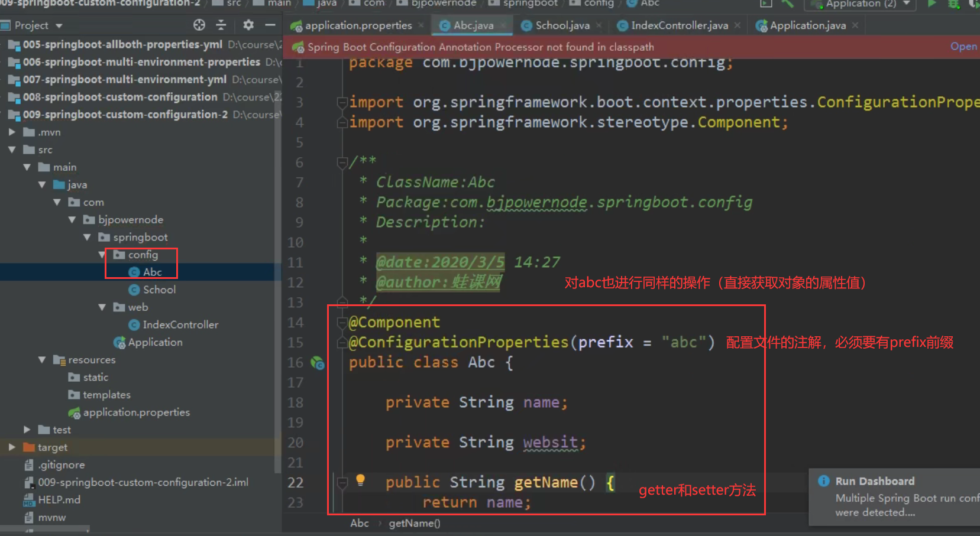Select the static folder
Viewport: 980px width, 536px height.
[x=95, y=378]
